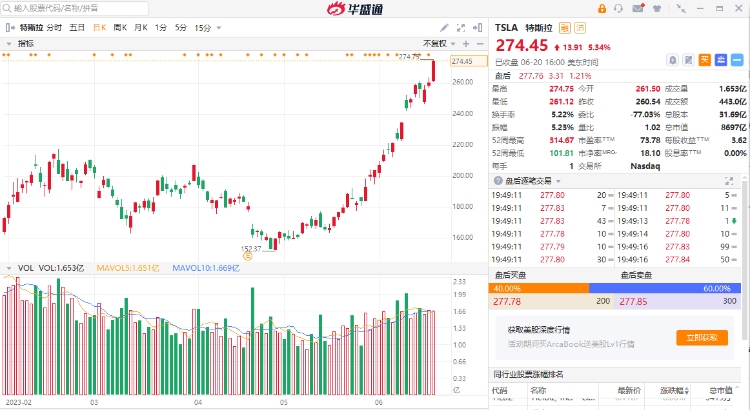The width and height of the screenshot is (750, 410).
Task: Open the messages envelope icon
Action: (638, 8)
